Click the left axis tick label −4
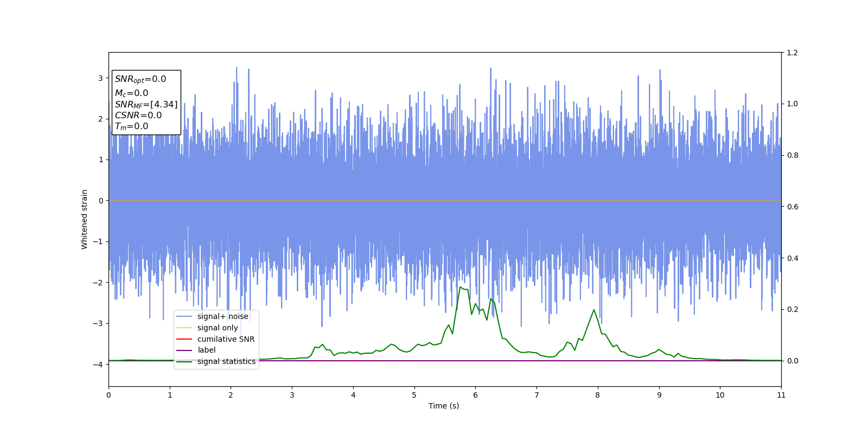Image resolution: width=868 pixels, height=434 pixels. point(99,365)
